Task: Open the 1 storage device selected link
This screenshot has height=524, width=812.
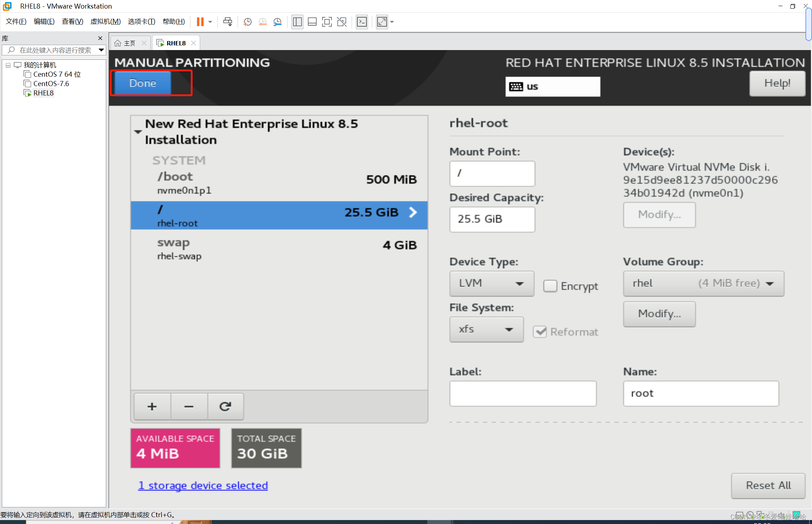Action: pyautogui.click(x=203, y=485)
